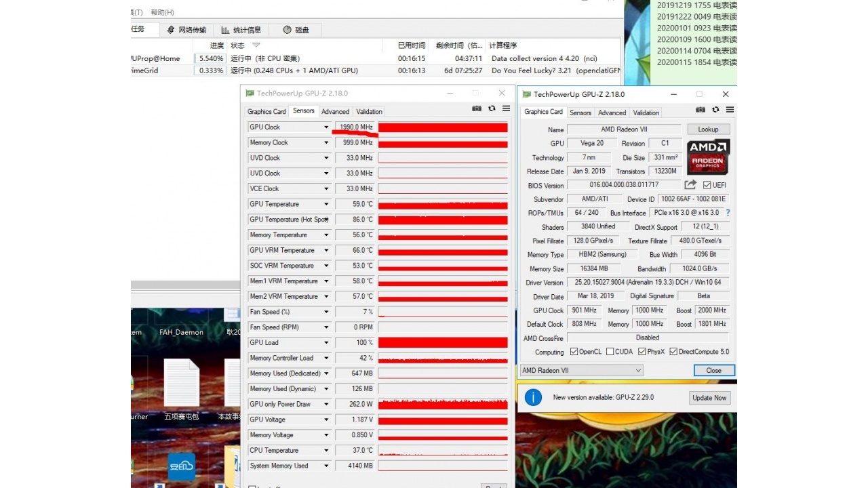
Task: Click the 262.0 W power draw value
Action: [x=355, y=405]
